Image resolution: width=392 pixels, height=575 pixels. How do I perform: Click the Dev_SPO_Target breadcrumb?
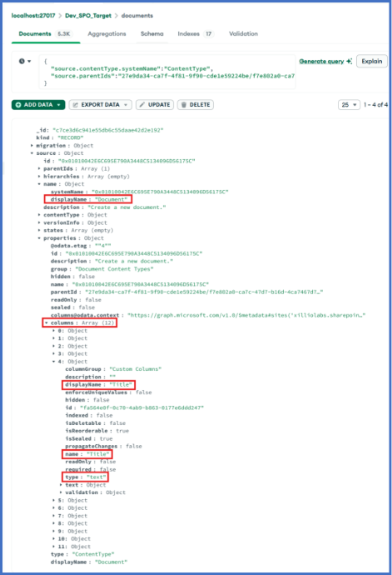tap(88, 15)
